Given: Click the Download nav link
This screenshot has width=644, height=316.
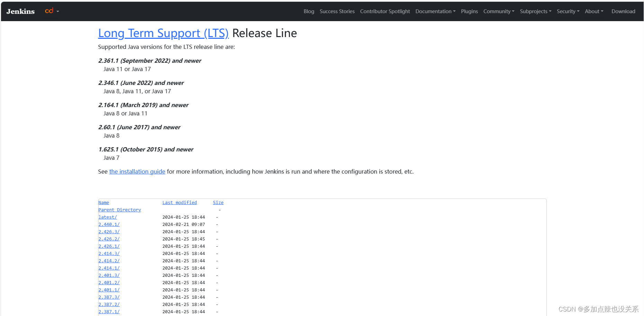Looking at the screenshot, I should pos(623,11).
